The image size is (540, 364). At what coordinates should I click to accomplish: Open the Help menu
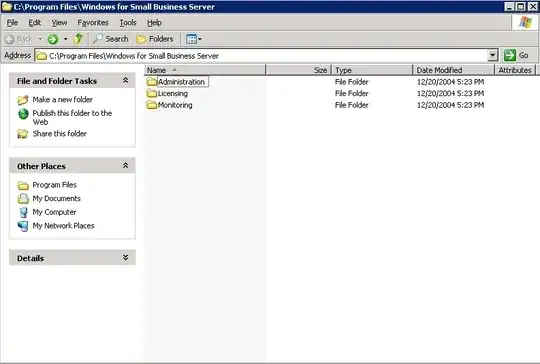click(x=154, y=23)
